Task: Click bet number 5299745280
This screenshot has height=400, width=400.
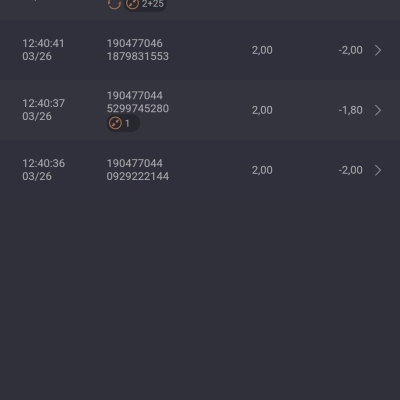Action: pyautogui.click(x=138, y=109)
